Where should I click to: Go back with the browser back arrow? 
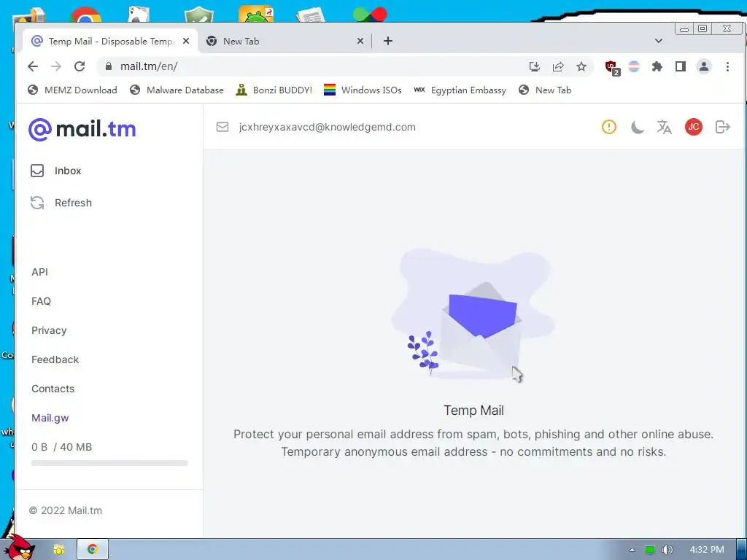pos(32,66)
